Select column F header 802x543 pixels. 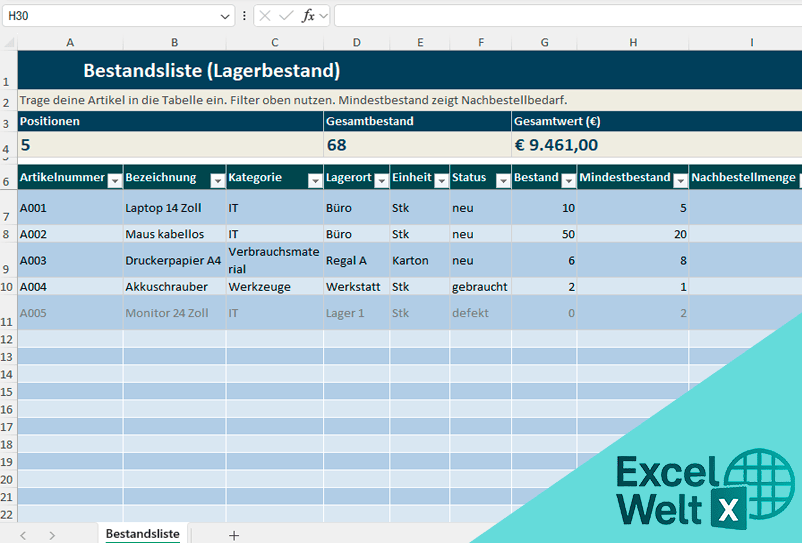click(481, 43)
